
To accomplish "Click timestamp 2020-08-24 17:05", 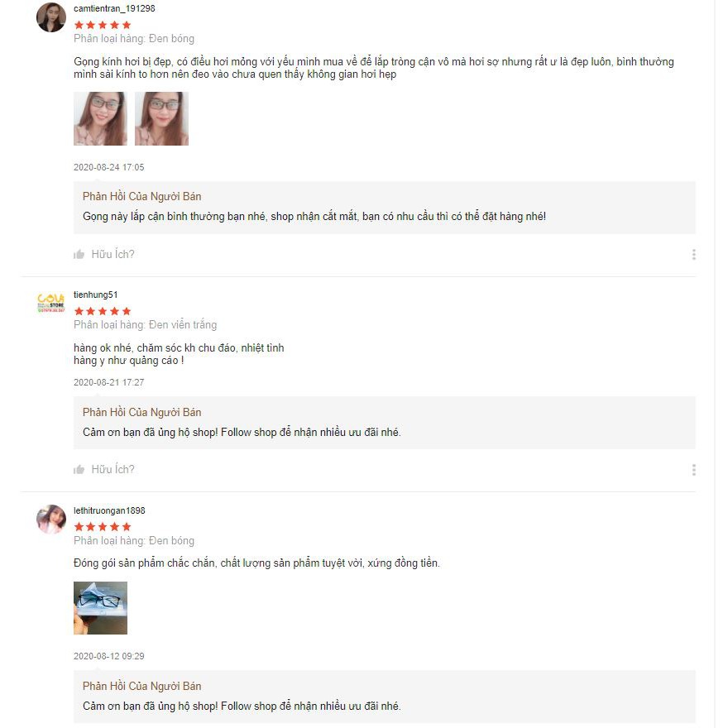I will pos(108,167).
